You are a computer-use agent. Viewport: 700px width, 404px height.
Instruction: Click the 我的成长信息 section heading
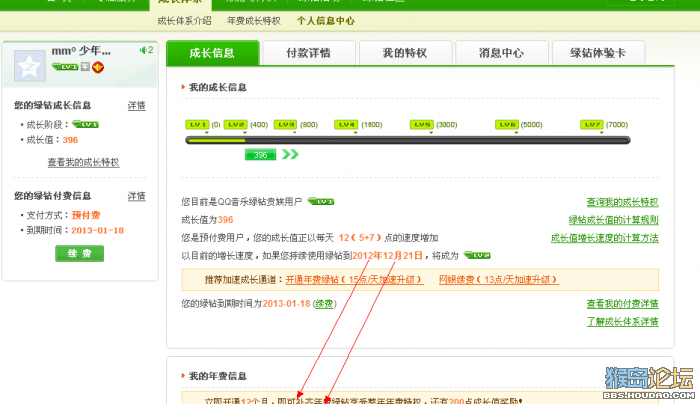pos(217,87)
